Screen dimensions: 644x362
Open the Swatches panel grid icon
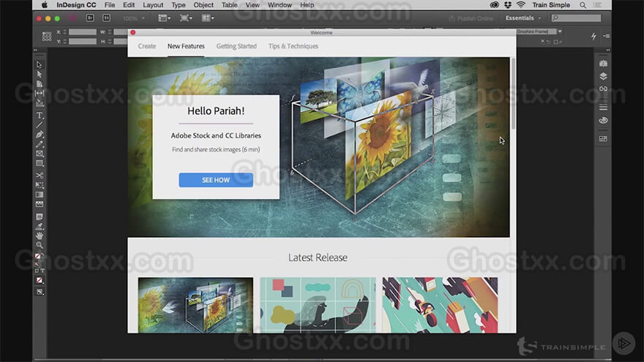coord(603,139)
